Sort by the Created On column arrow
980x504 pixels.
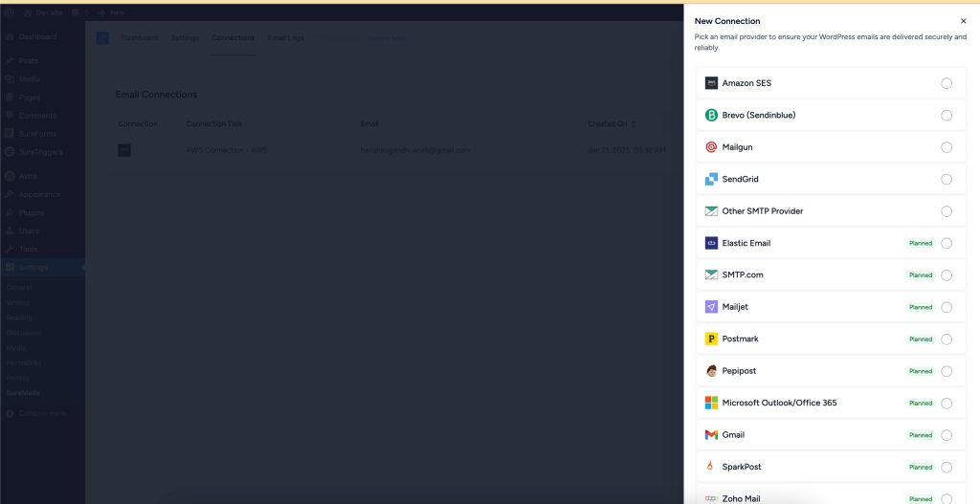click(x=634, y=124)
